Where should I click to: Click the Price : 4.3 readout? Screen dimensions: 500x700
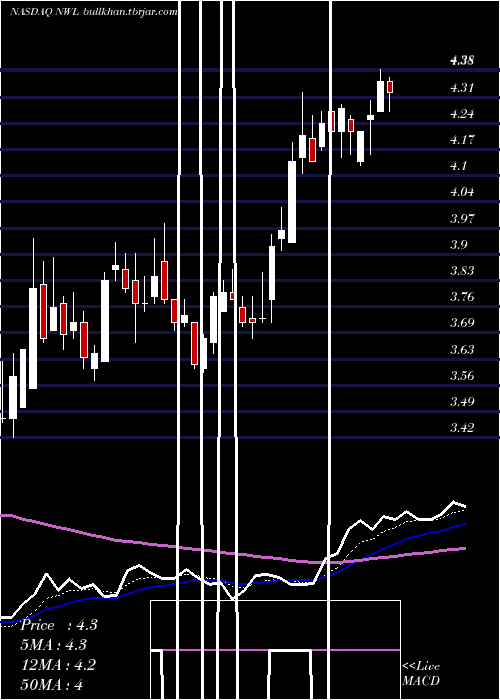[x=58, y=625]
